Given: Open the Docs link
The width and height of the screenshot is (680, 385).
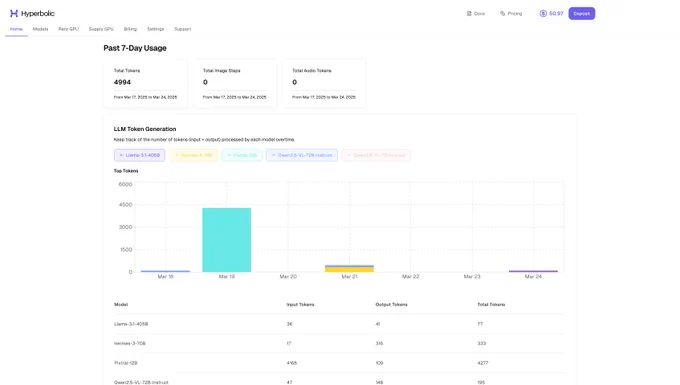Looking at the screenshot, I should pos(476,13).
